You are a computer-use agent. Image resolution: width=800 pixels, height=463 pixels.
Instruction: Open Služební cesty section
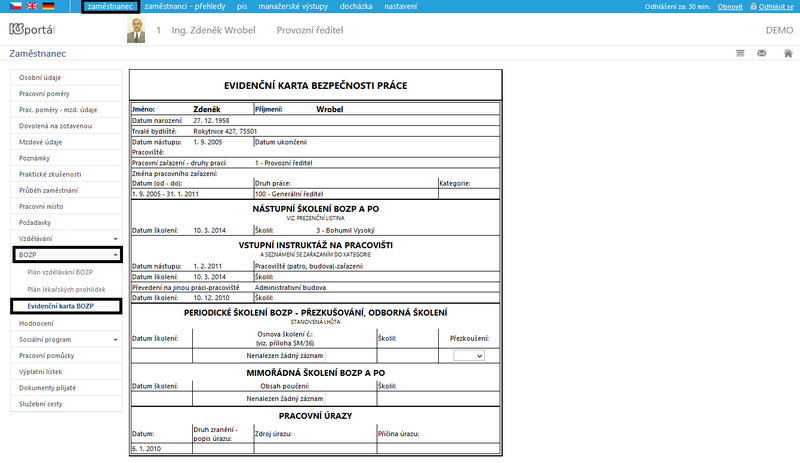click(x=66, y=404)
